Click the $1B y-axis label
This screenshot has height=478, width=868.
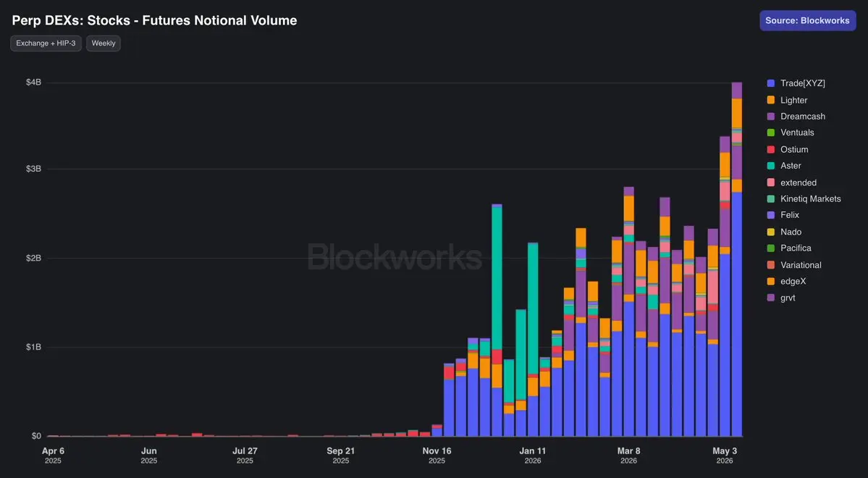[x=33, y=347]
